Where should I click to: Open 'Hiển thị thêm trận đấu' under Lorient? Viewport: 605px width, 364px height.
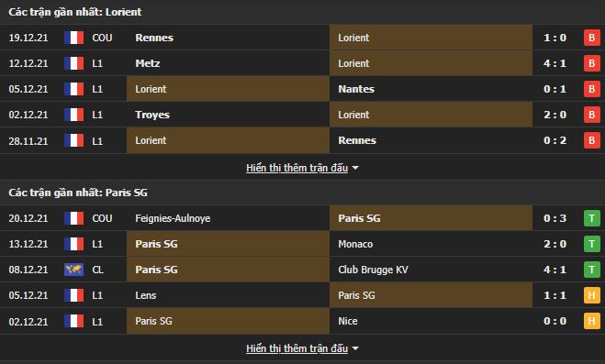[297, 168]
